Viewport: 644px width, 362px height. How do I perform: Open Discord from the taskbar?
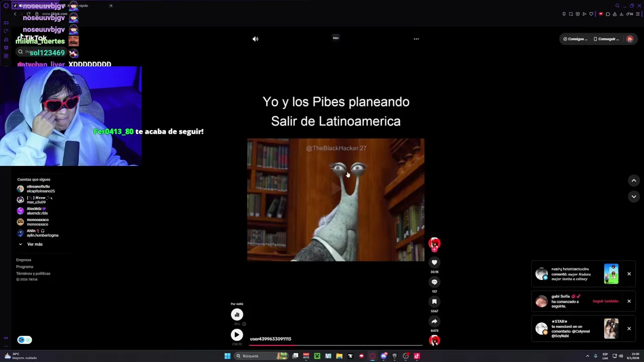tap(384, 356)
